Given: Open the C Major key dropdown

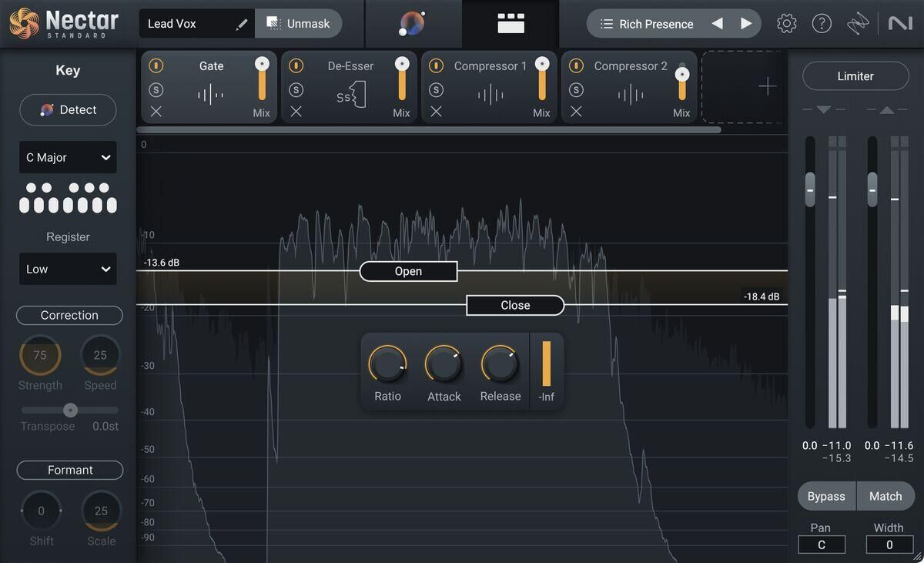Looking at the screenshot, I should (68, 157).
